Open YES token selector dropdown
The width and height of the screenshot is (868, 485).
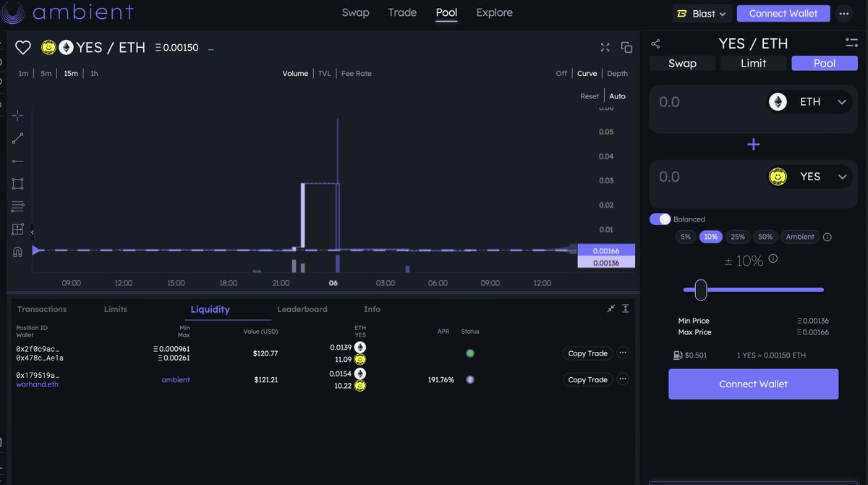[x=809, y=177]
